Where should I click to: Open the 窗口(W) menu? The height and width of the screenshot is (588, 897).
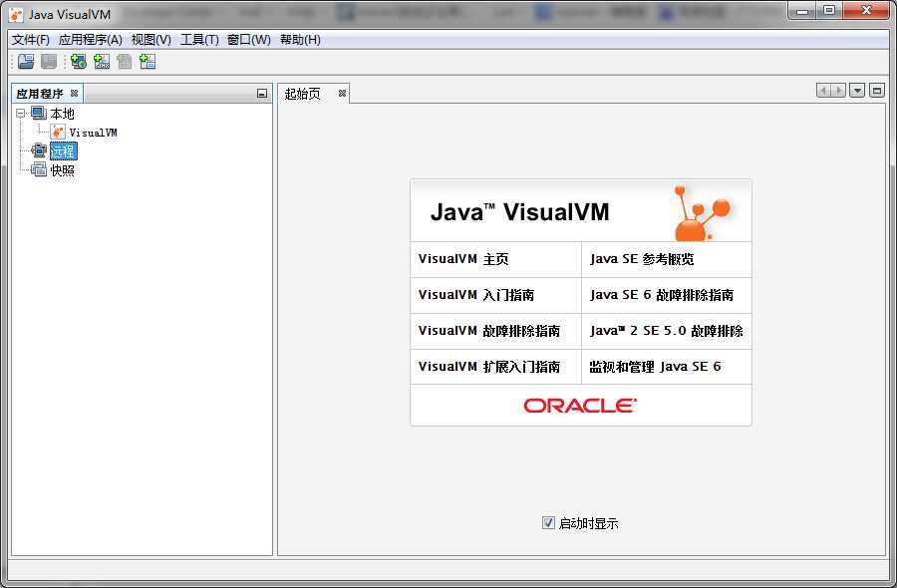coord(249,40)
